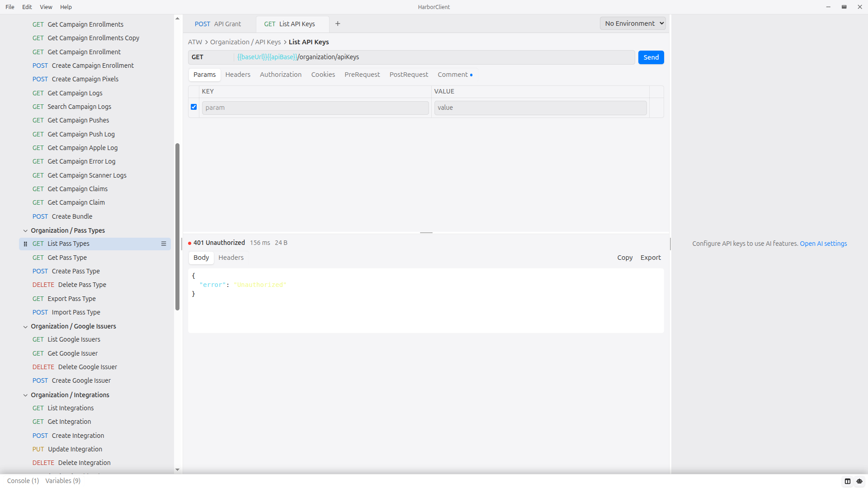Image resolution: width=868 pixels, height=488 pixels.
Task: Open GET Get Pass Type request
Action: [60, 258]
